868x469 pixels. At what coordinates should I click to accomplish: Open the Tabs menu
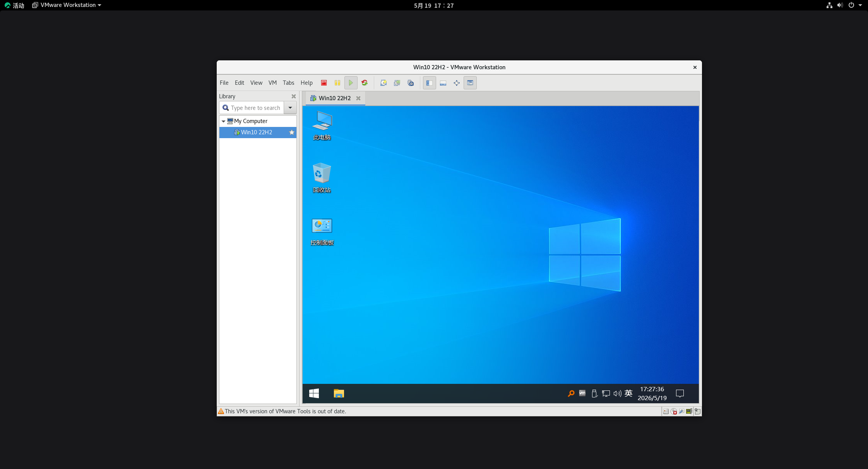(288, 83)
